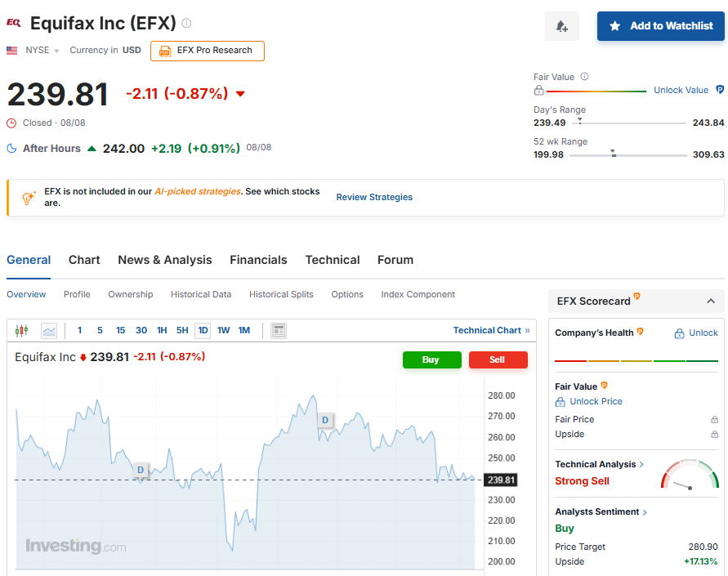Set chart interval to 30 minutes
The height and width of the screenshot is (576, 728).
tap(141, 330)
